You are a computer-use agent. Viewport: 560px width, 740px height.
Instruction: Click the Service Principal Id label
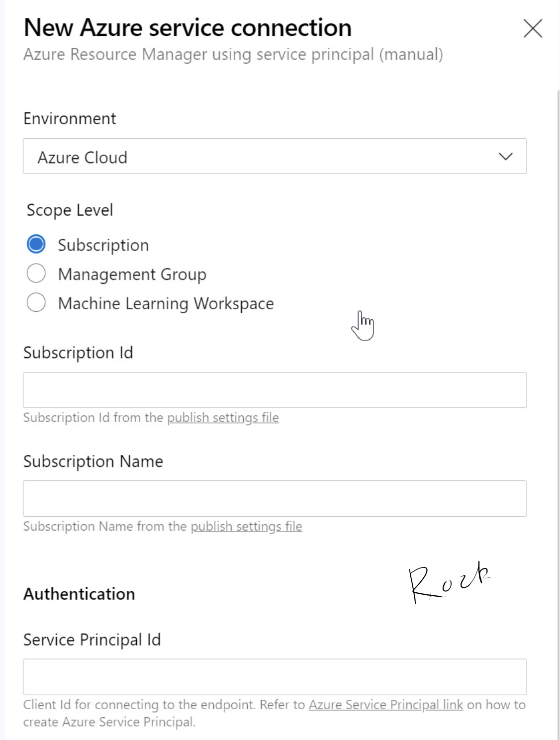pyautogui.click(x=92, y=640)
